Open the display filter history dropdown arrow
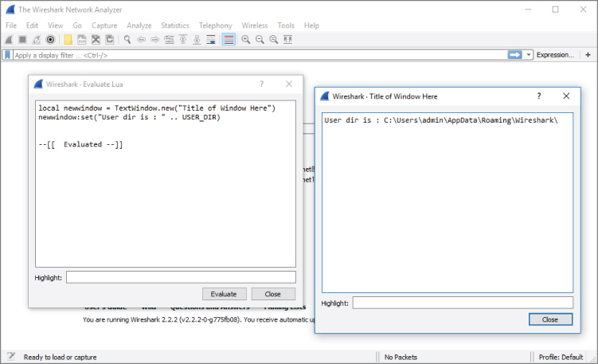The width and height of the screenshot is (598, 364). coord(529,55)
